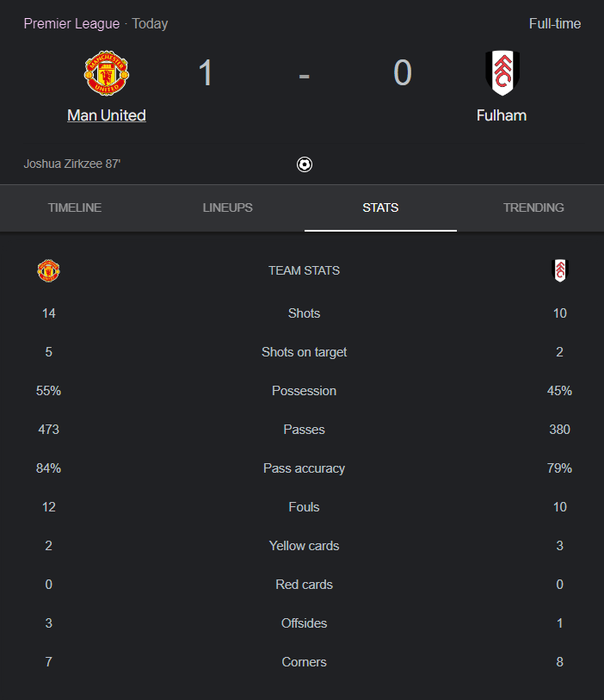Click goal scorer Joshua Zirkzee 87'

click(72, 164)
